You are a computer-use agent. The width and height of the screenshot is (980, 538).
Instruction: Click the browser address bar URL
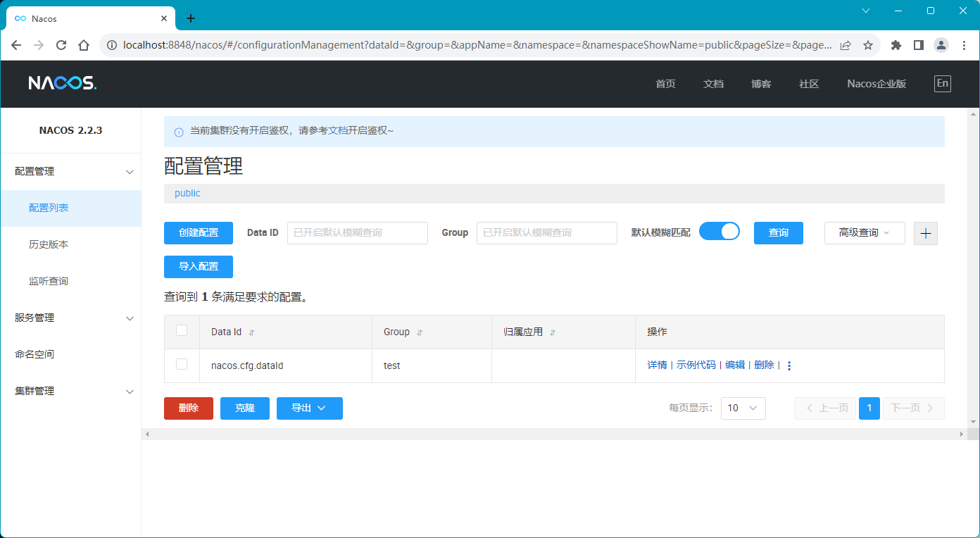point(477,45)
